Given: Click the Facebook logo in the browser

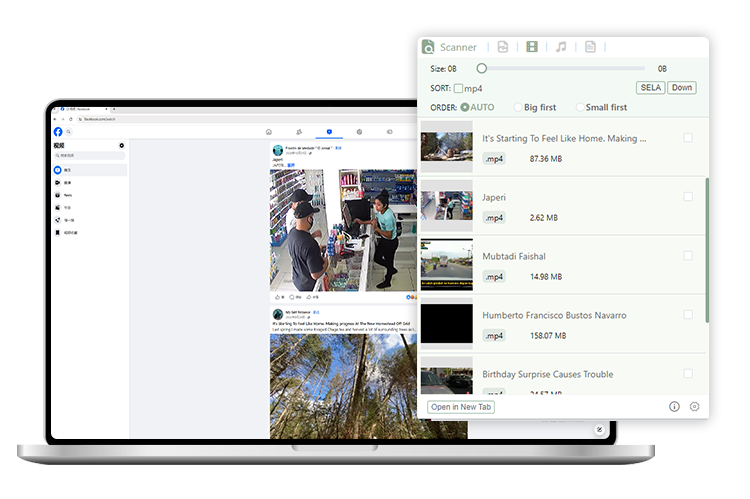Looking at the screenshot, I should click(x=58, y=132).
